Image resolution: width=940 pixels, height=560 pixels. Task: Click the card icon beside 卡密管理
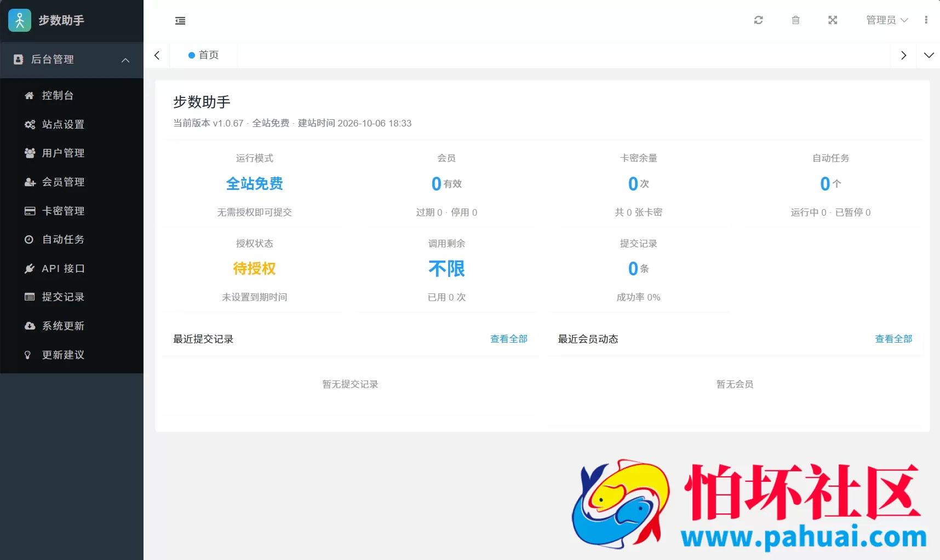click(x=30, y=211)
